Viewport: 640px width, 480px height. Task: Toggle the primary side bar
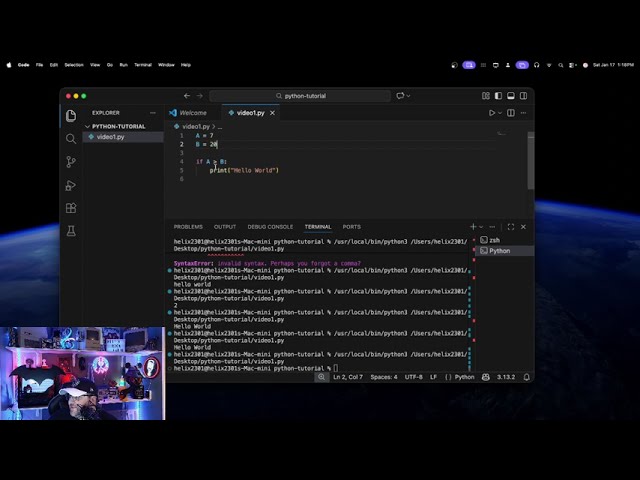click(x=498, y=96)
